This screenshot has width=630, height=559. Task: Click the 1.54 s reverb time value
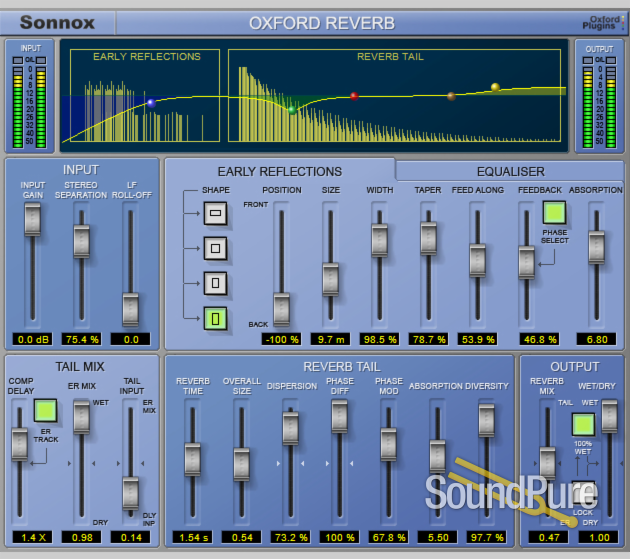coord(192,537)
